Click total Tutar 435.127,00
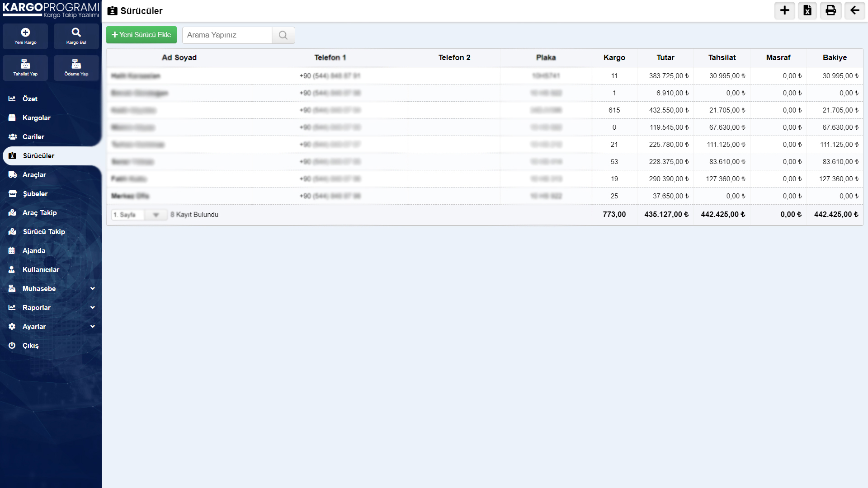The image size is (868, 488). pyautogui.click(x=667, y=215)
